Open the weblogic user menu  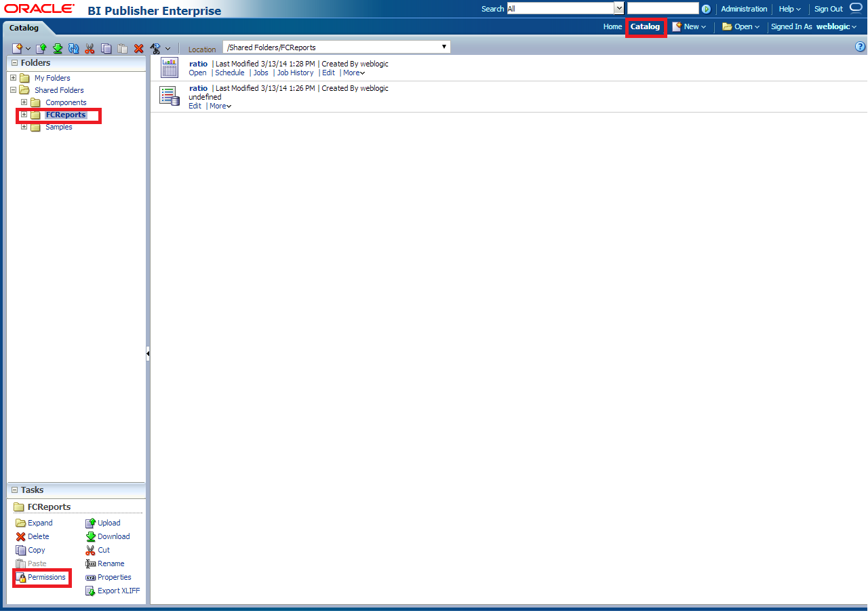(836, 26)
